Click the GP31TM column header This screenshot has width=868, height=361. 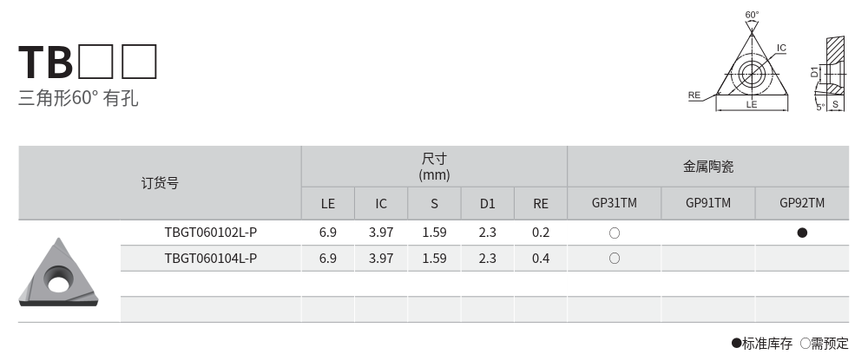[x=614, y=203]
